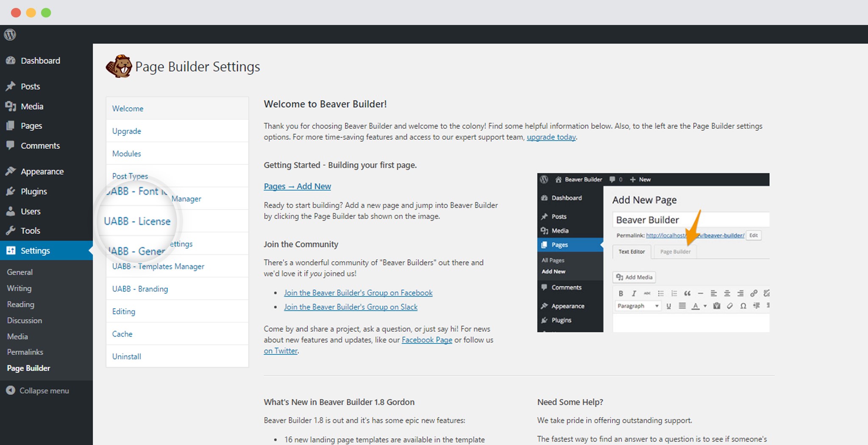Viewport: 868px width, 445px height.
Task: Click the Join the Community heading
Action: [301, 244]
